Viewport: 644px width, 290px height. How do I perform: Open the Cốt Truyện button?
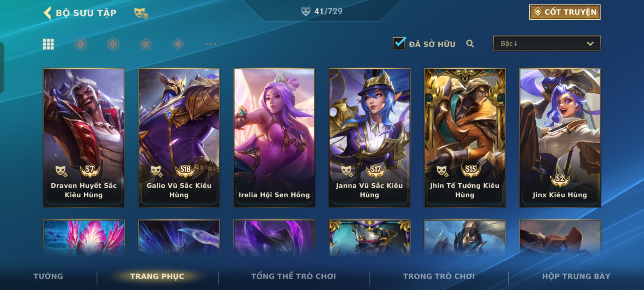(565, 12)
